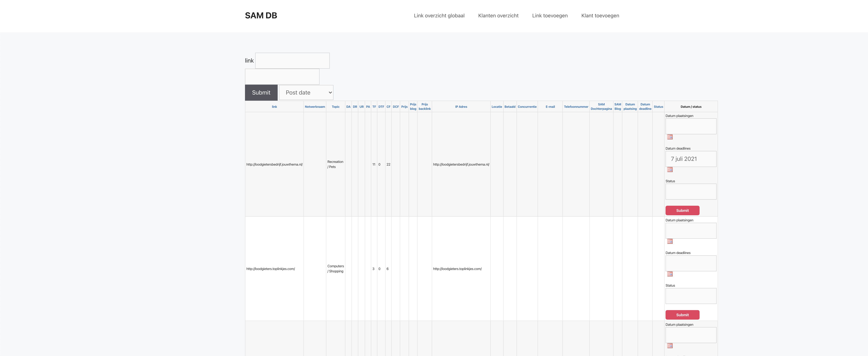Screen dimensions: 868x356
Task: Sort by DA column header
Action: 348,107
